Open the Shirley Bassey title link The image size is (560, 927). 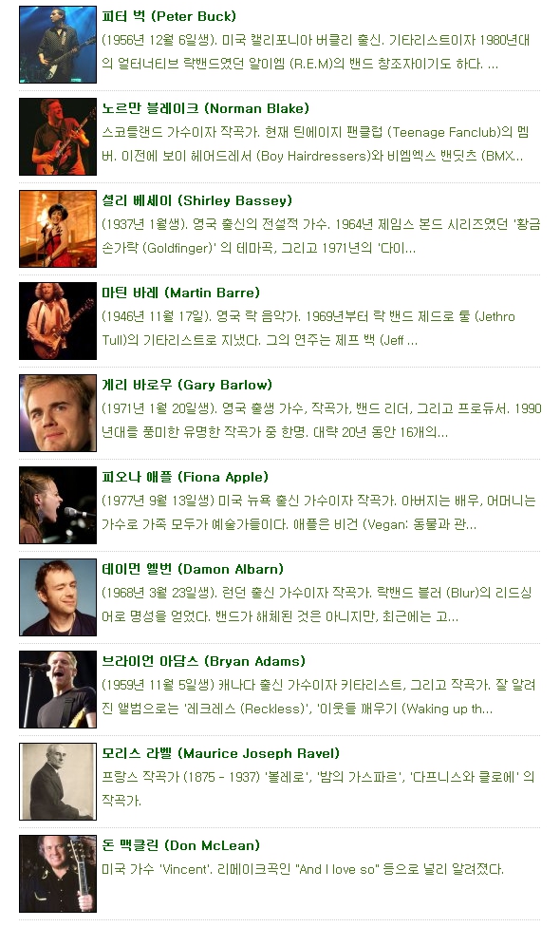[x=197, y=201]
